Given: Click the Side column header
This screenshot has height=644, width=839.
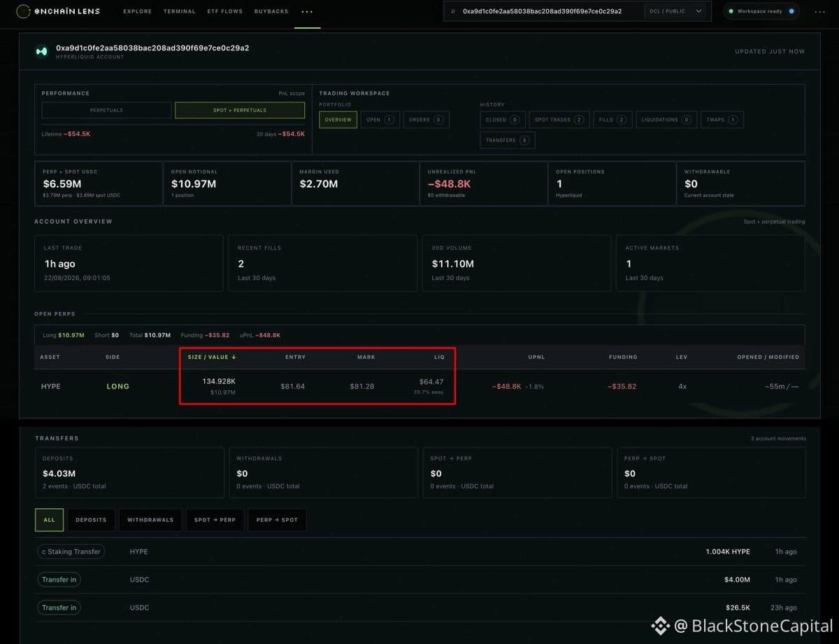Looking at the screenshot, I should (x=113, y=357).
